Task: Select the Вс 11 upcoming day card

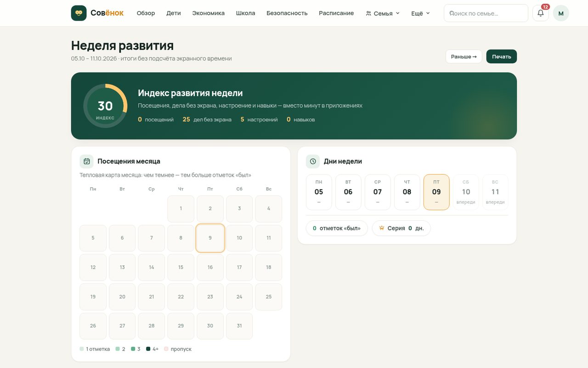Action: click(495, 192)
